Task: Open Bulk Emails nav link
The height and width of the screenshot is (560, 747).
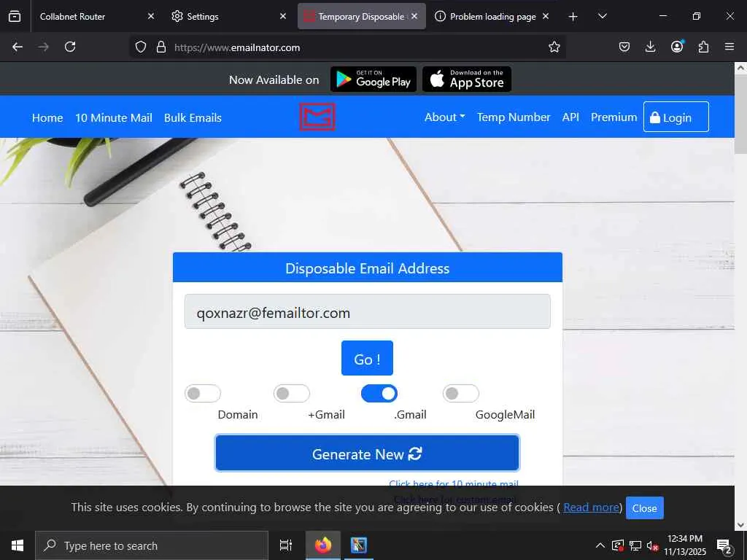Action: [193, 117]
